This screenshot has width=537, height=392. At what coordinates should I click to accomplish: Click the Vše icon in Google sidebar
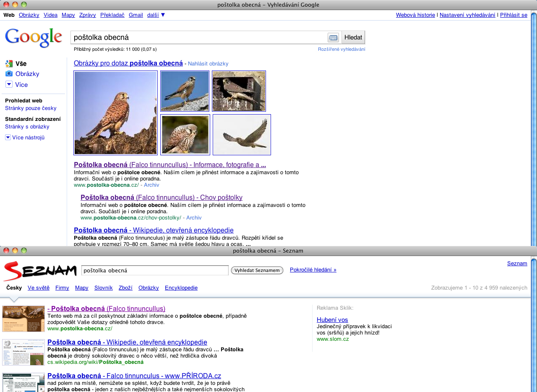9,64
